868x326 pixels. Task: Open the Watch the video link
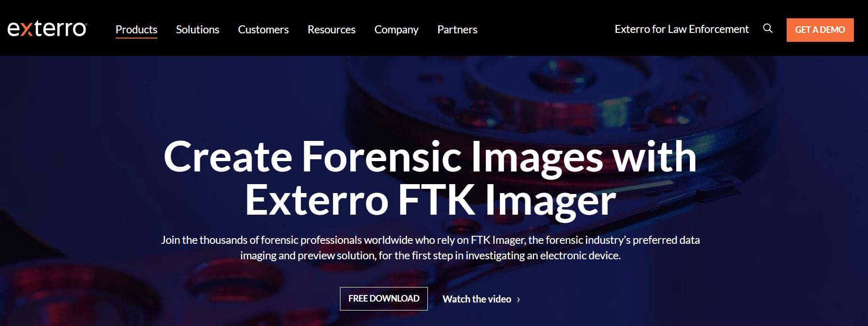point(477,299)
